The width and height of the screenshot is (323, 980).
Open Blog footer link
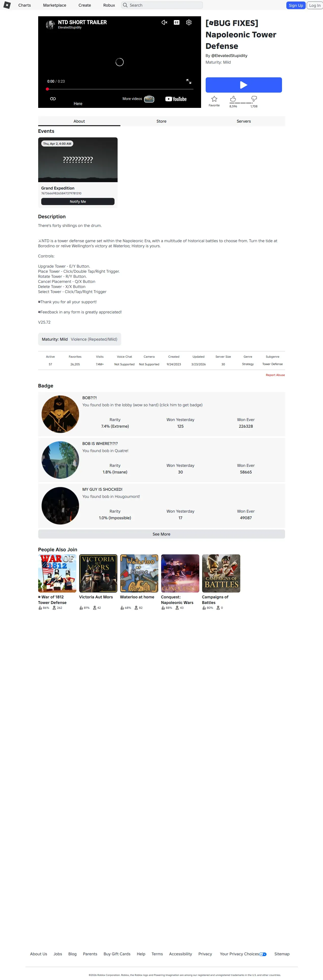coord(72,954)
